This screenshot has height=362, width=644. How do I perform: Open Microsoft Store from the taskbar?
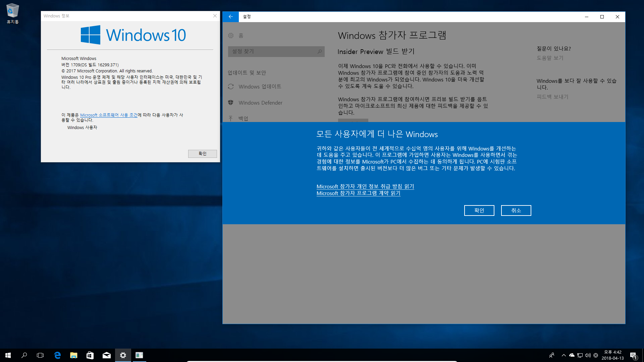tap(90, 355)
